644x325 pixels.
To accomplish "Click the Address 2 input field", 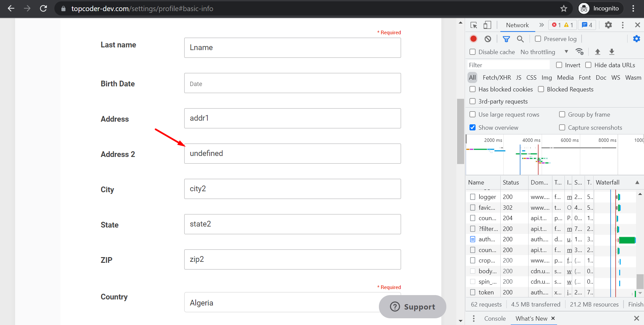I will click(292, 153).
